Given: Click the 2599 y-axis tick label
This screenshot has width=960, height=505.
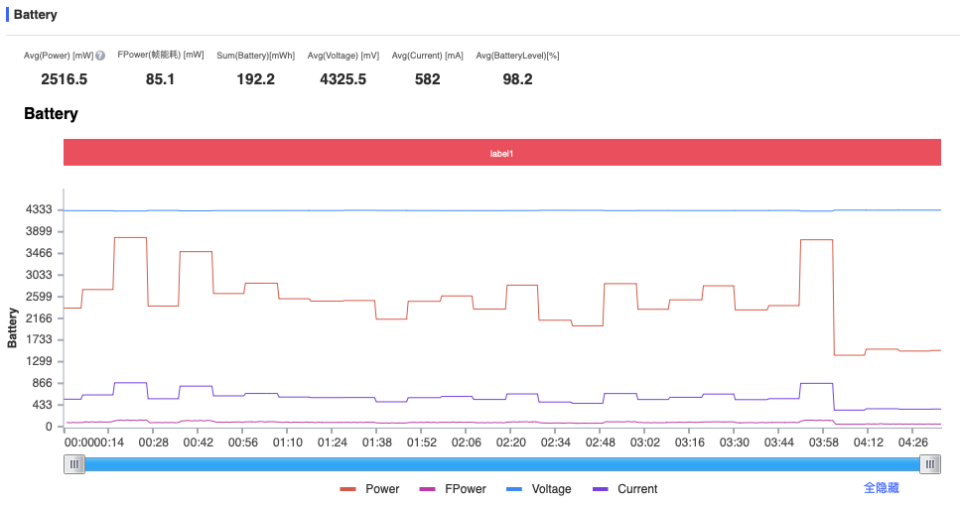Looking at the screenshot, I should (39, 296).
